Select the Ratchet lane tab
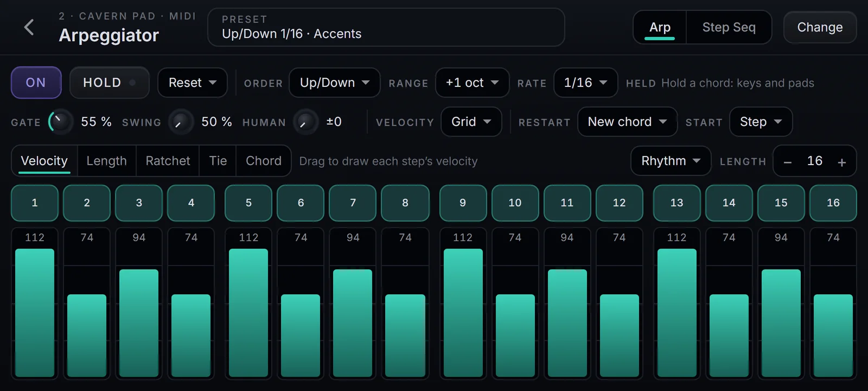 coord(168,161)
